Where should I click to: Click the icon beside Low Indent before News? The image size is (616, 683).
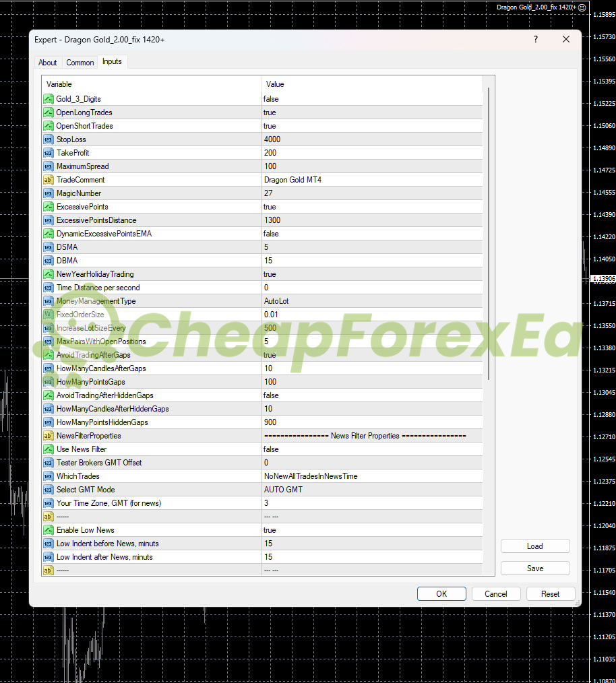[49, 544]
